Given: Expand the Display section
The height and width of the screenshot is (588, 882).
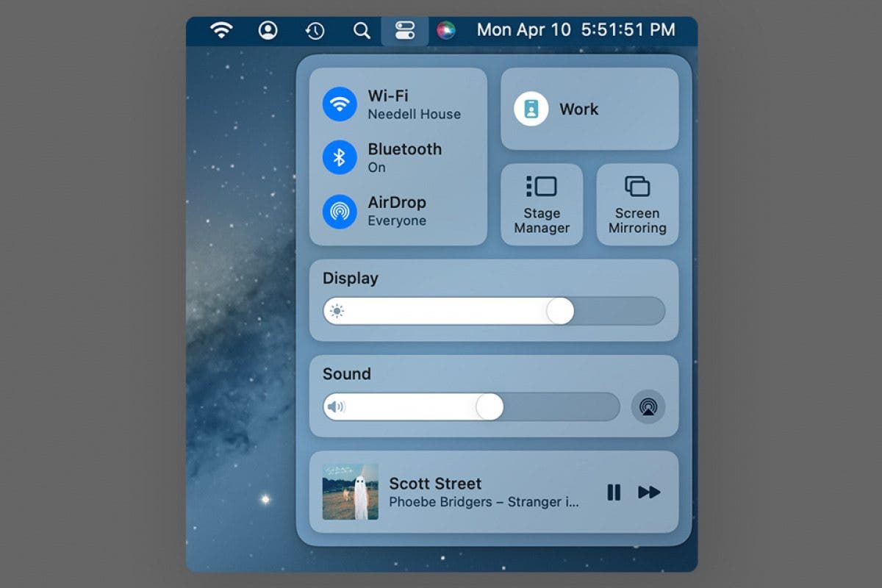Looking at the screenshot, I should (350, 279).
